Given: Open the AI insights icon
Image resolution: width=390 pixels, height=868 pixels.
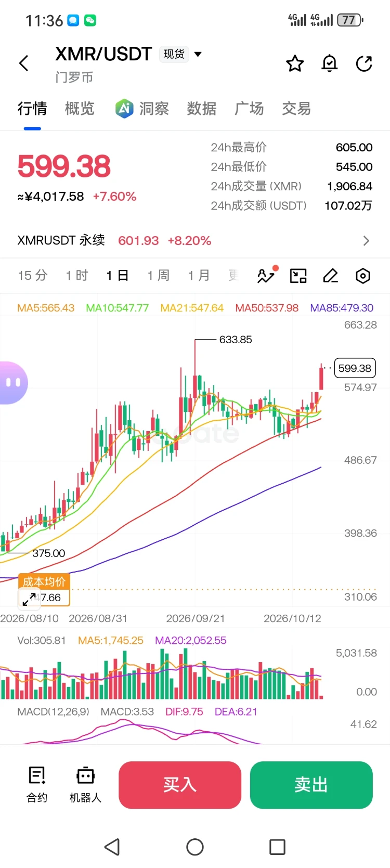Looking at the screenshot, I should (x=124, y=108).
